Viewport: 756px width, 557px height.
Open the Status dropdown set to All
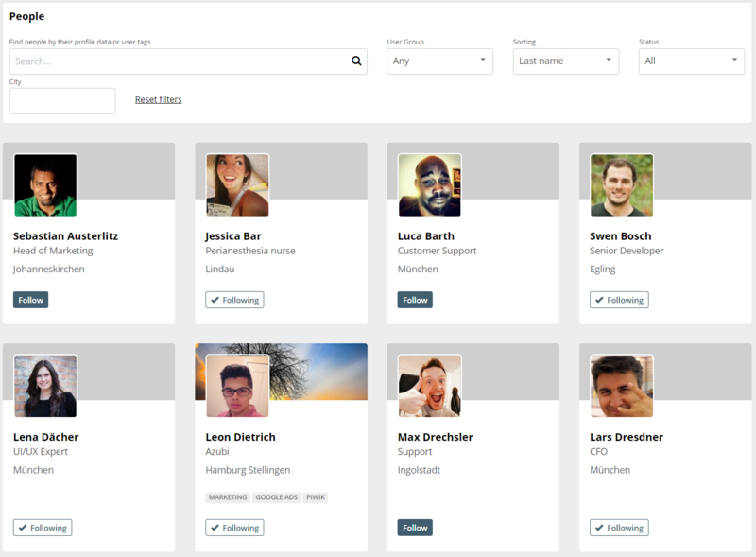pyautogui.click(x=692, y=61)
